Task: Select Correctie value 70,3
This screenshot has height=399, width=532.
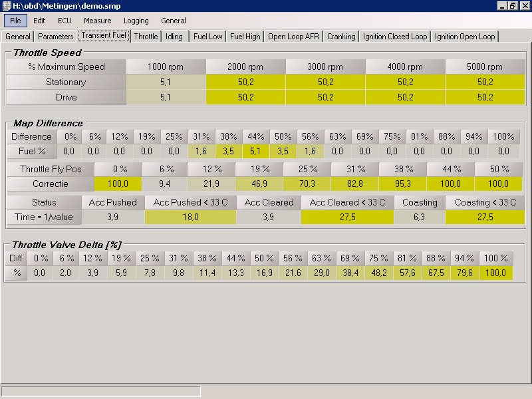Action: [x=307, y=184]
